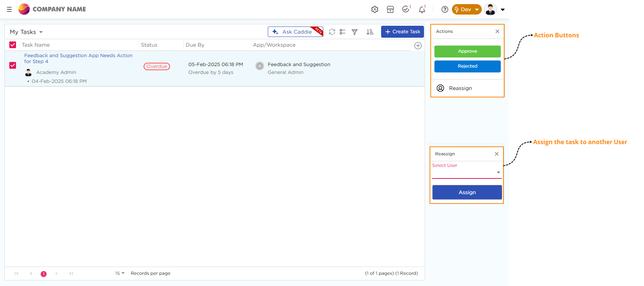Viewport: 644px width, 286px height.
Task: Open the tasks checkmark icon in header
Action: point(406,9)
